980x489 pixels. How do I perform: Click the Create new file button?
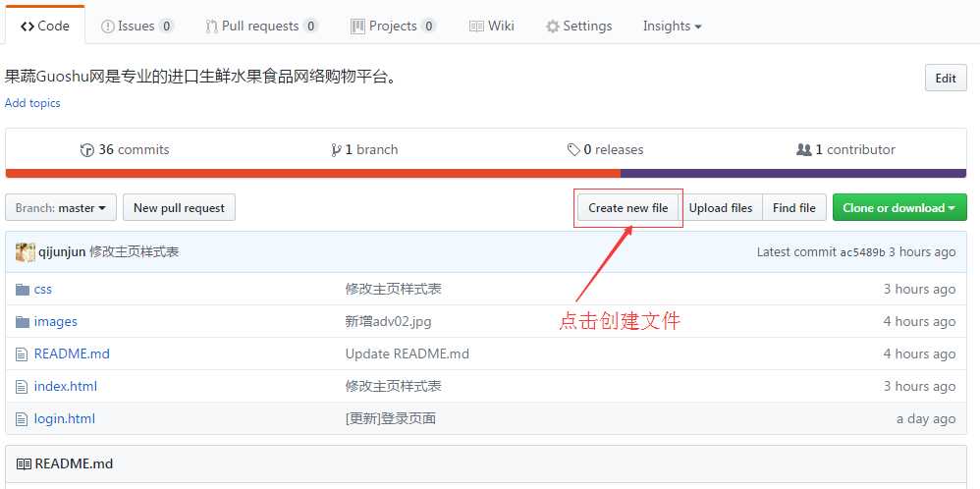[x=628, y=207]
